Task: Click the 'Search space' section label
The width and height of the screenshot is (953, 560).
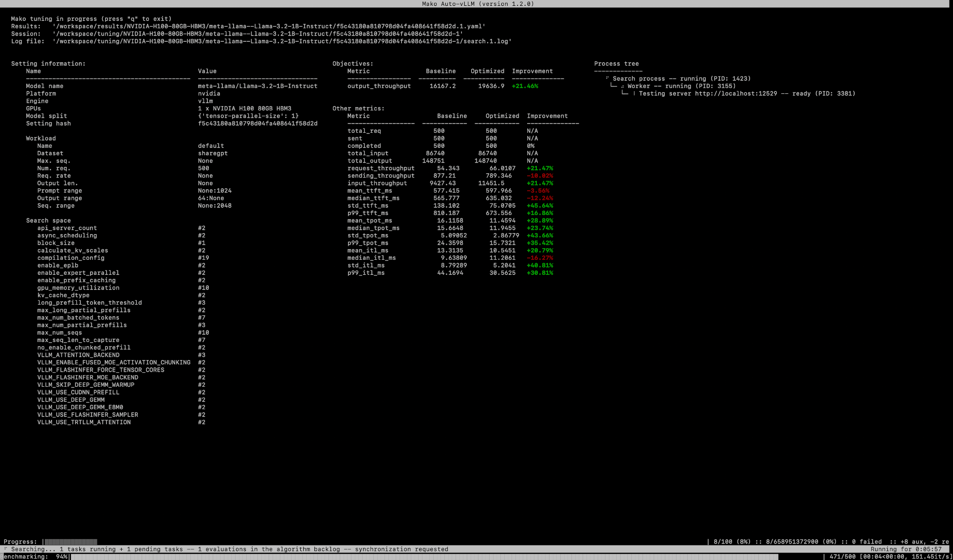Action: click(48, 220)
